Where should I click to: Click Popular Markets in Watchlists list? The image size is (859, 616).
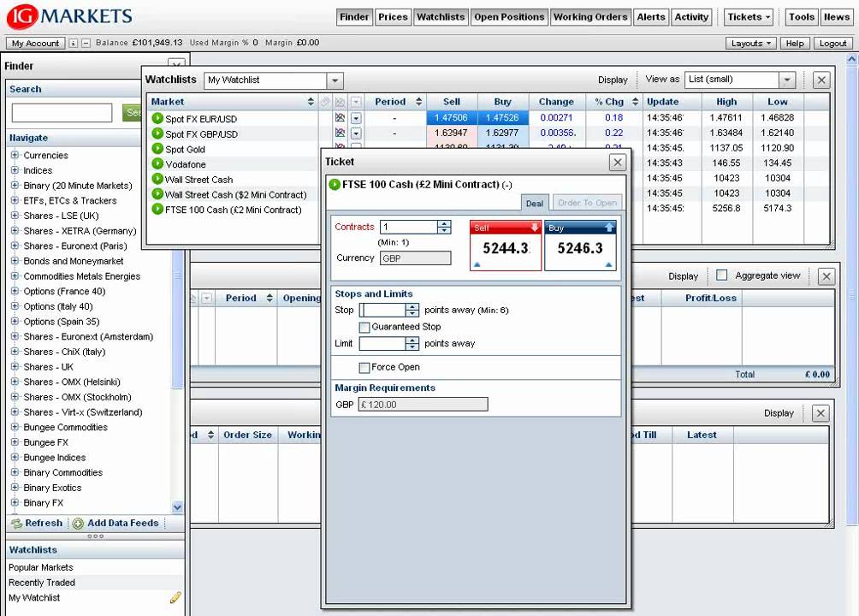pyautogui.click(x=40, y=567)
